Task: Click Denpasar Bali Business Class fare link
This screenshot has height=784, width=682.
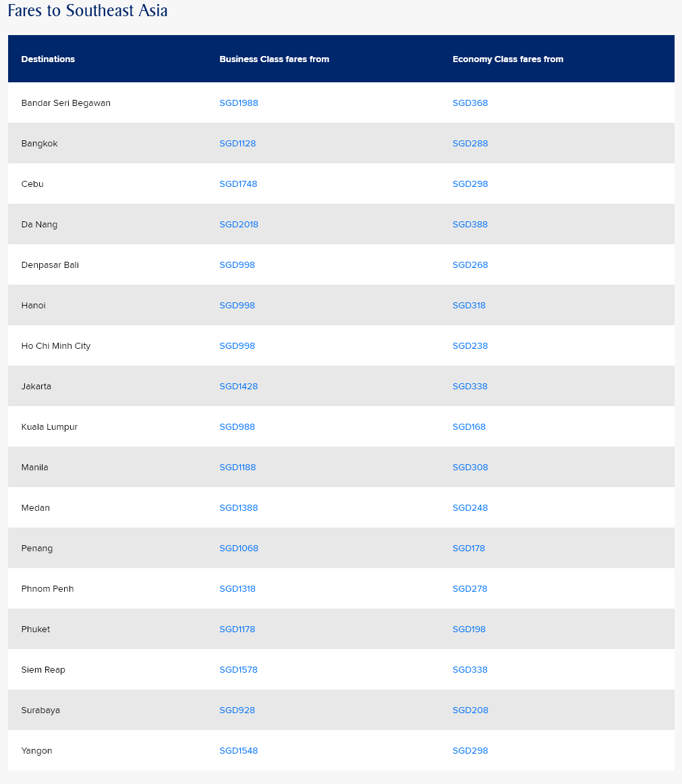Action: point(237,265)
